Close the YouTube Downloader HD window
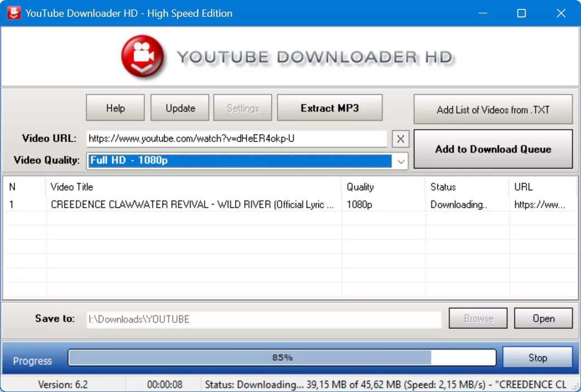581x392 pixels. tap(561, 13)
